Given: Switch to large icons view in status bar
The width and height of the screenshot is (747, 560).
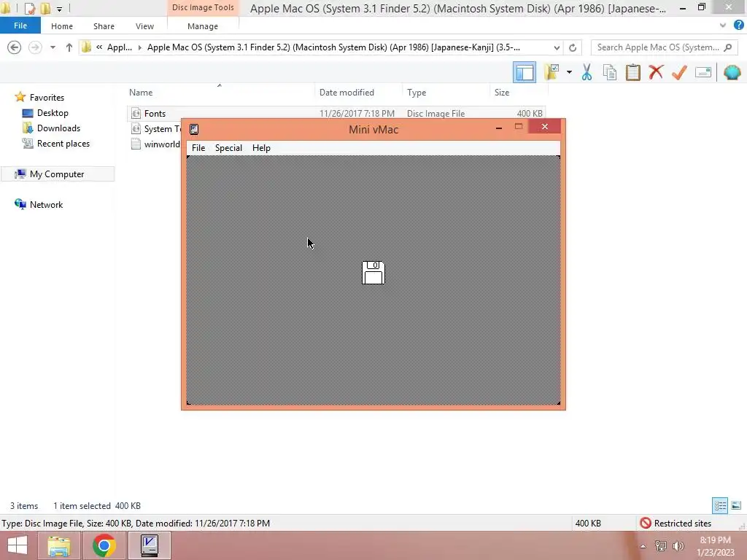Looking at the screenshot, I should point(736,505).
